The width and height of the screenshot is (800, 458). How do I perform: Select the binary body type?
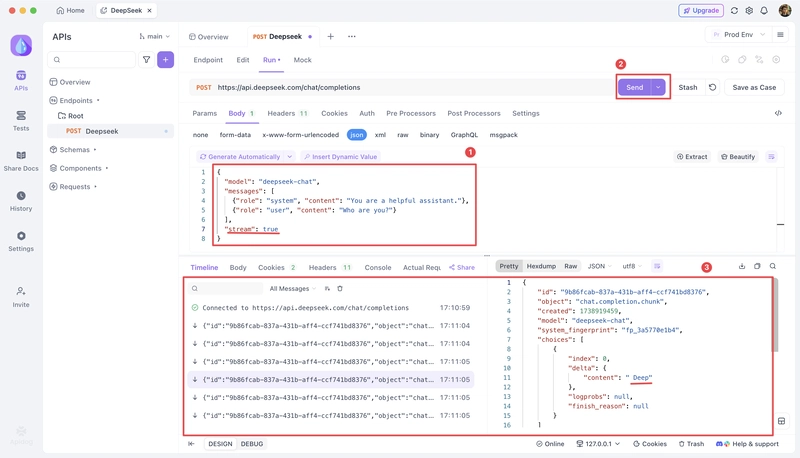[430, 135]
